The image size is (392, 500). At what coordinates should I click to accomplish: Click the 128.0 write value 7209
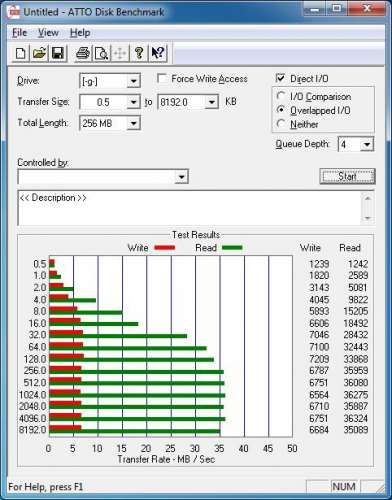(x=319, y=359)
